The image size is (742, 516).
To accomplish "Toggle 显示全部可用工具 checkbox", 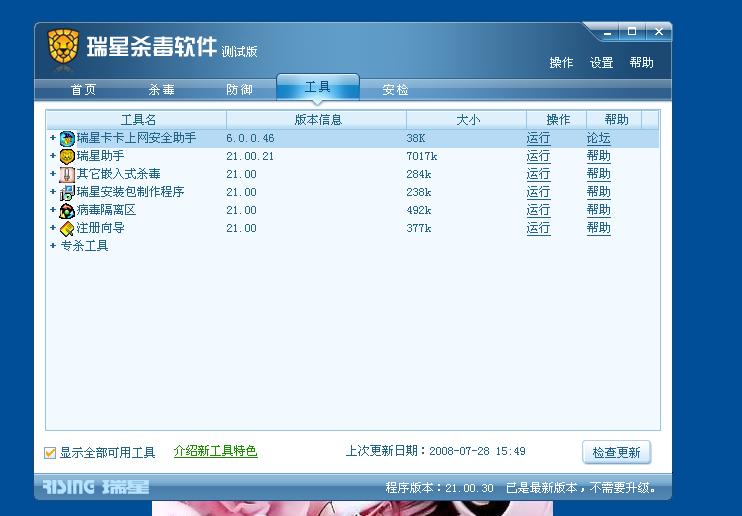I will (50, 453).
